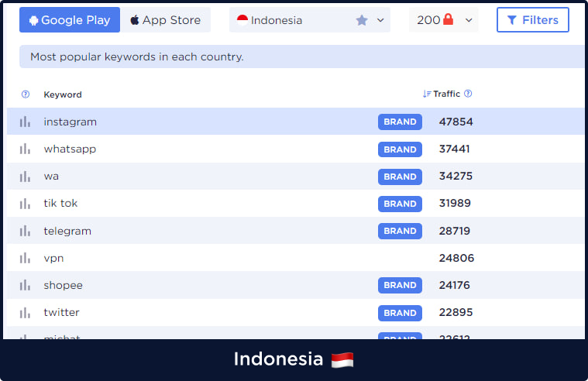Click the red lock icon beside 200
This screenshot has height=381, width=588.
tap(448, 19)
